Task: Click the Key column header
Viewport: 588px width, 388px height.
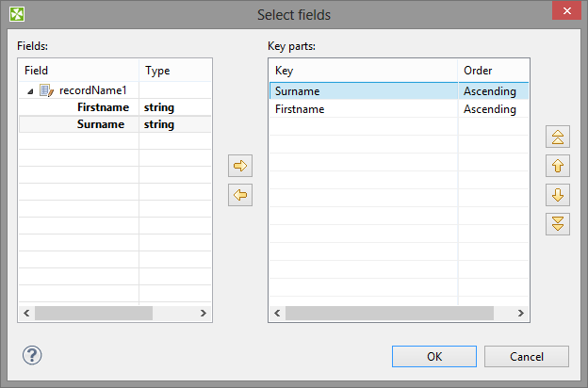Action: tap(362, 71)
